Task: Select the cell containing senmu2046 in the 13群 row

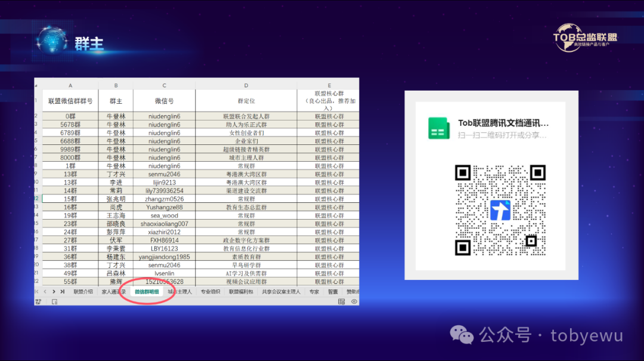Action: point(165,174)
